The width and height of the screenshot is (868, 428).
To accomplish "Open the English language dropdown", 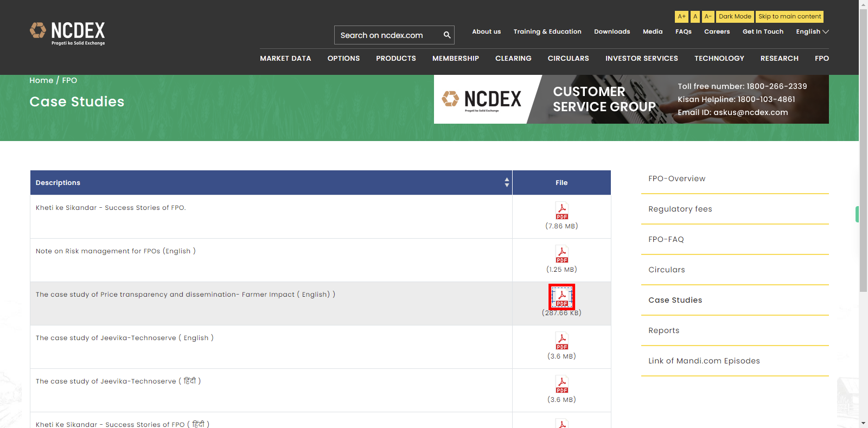I will click(x=812, y=31).
